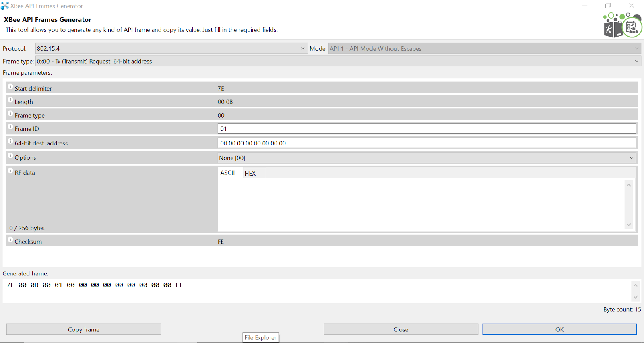Screen dimensions: 644x343
Task: Click the Start delimiter value 7E
Action: 221,89
